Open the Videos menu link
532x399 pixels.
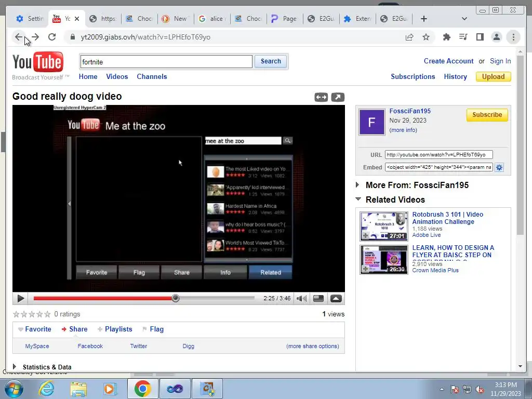117,77
